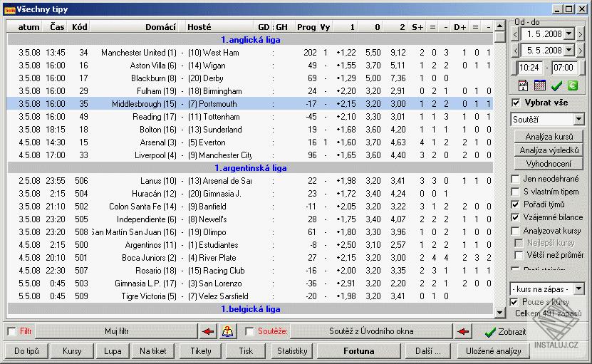The width and height of the screenshot is (592, 364).
Task: Click Soutěž z Úvodního okna button
Action: coord(371,331)
